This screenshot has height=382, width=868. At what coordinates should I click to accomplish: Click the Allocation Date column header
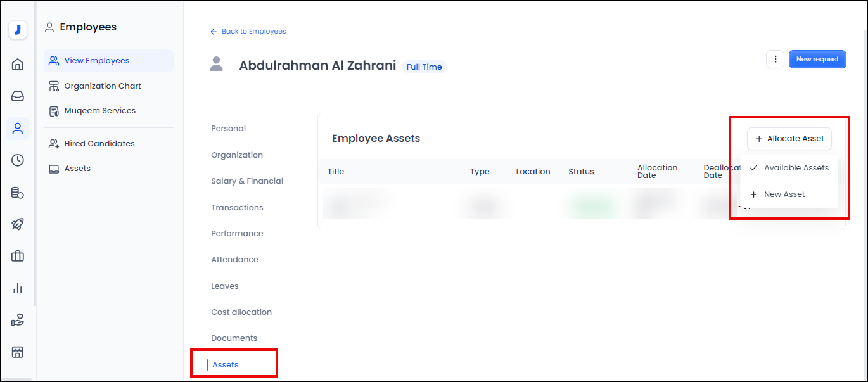pyautogui.click(x=657, y=172)
